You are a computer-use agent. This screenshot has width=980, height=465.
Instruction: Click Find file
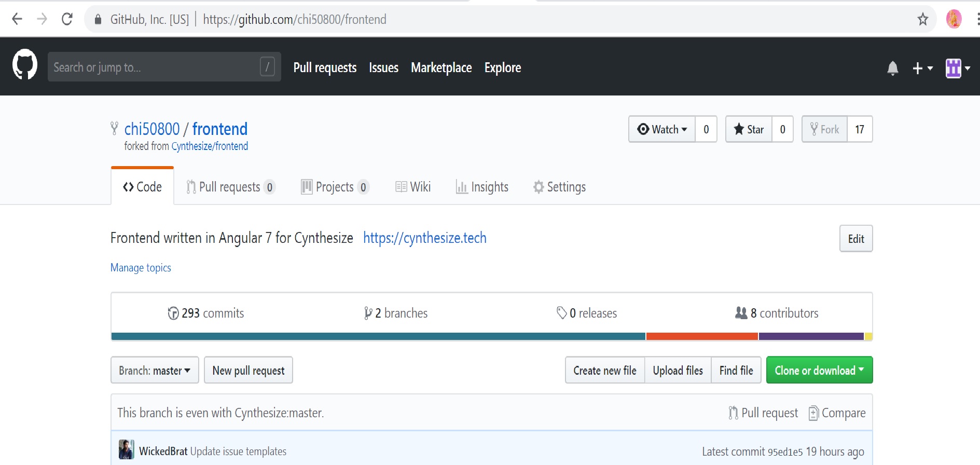[x=736, y=370]
